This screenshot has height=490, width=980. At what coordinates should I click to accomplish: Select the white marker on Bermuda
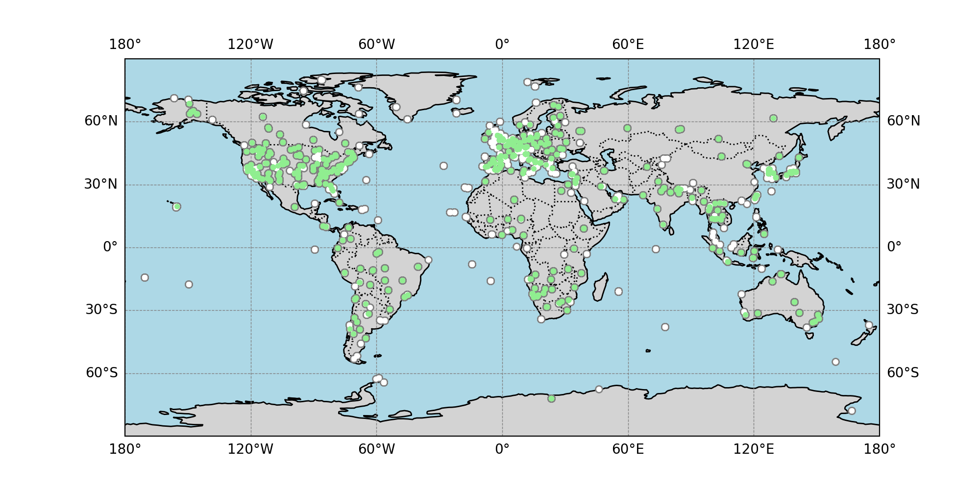pos(366,180)
